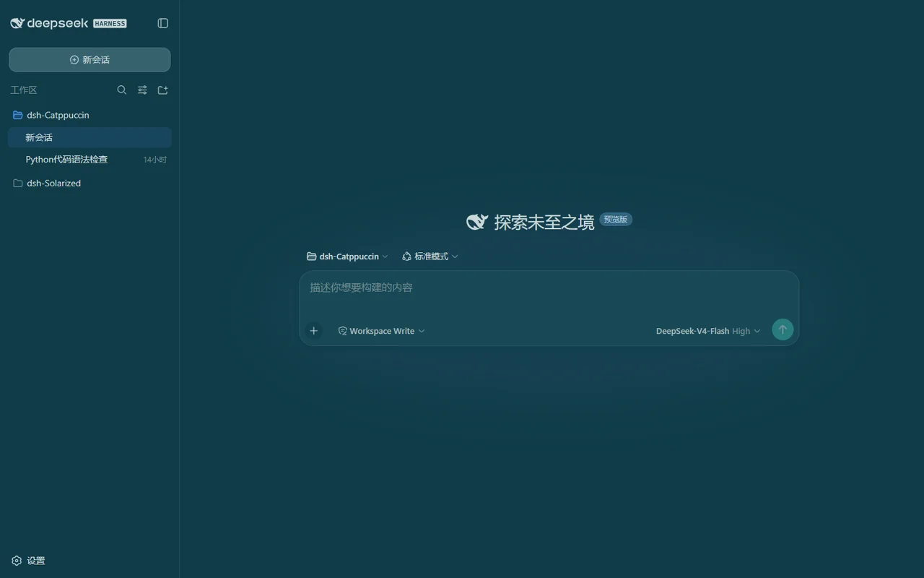
Task: Click the whale logo beside the heading
Action: [x=477, y=222]
